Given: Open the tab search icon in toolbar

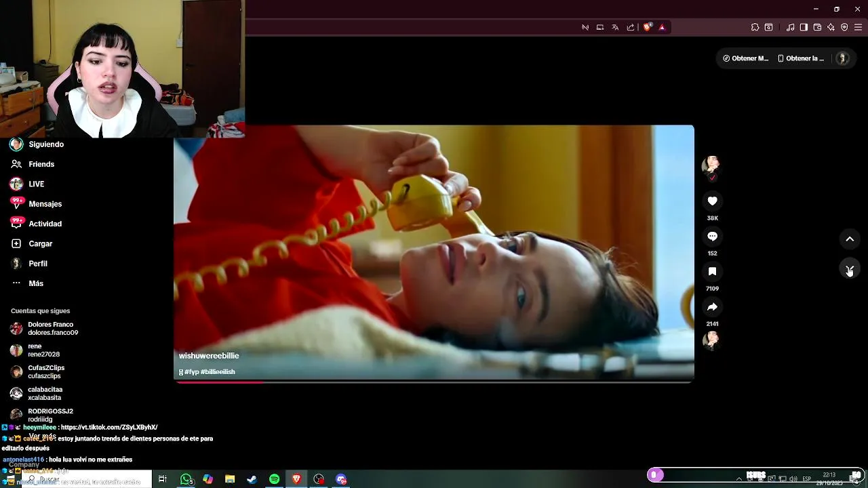Looking at the screenshot, I should click(x=768, y=27).
